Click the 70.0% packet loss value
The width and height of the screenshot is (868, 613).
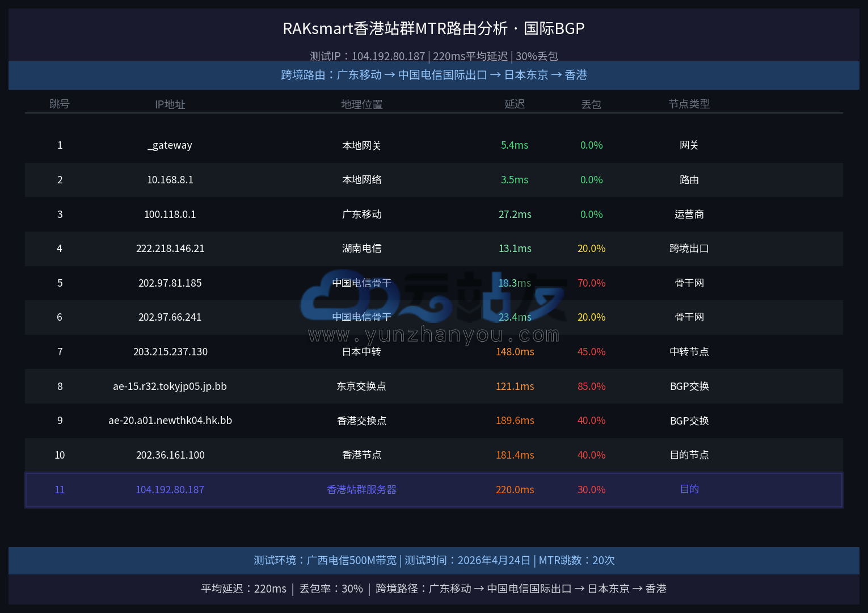click(x=591, y=283)
